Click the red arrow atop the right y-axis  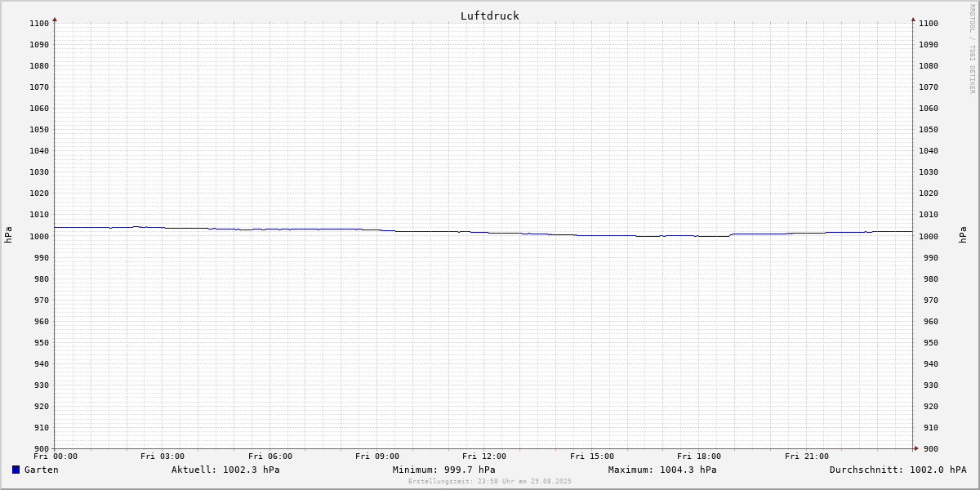coord(913,19)
